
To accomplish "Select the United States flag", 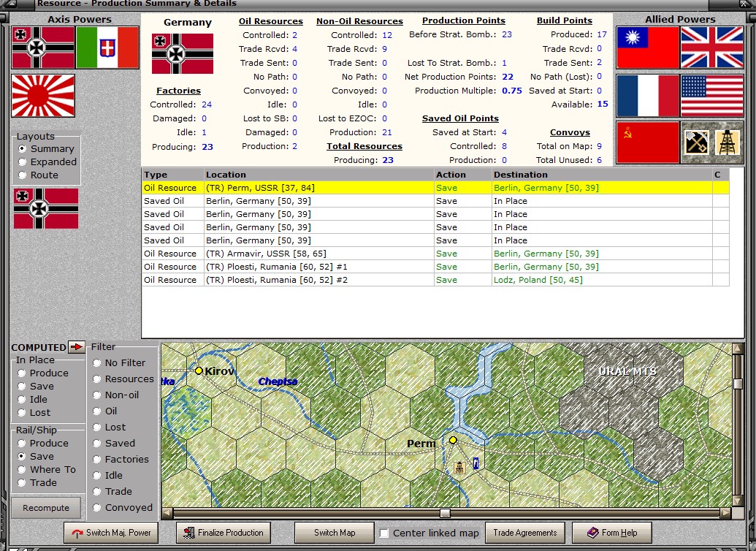I will [711, 95].
